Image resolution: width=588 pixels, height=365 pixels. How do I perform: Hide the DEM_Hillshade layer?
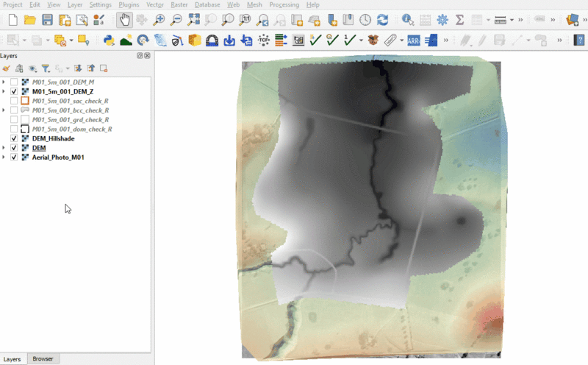(x=15, y=138)
